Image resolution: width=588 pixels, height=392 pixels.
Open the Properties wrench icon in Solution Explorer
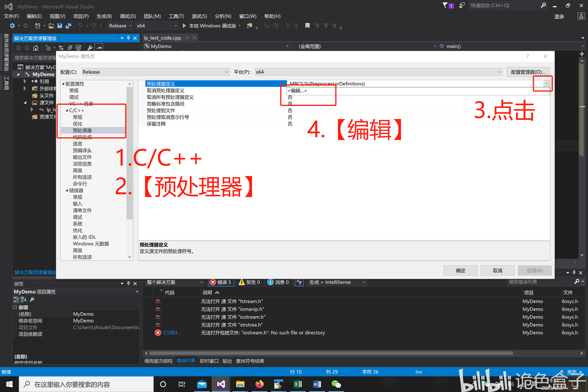pyautogui.click(x=90, y=47)
